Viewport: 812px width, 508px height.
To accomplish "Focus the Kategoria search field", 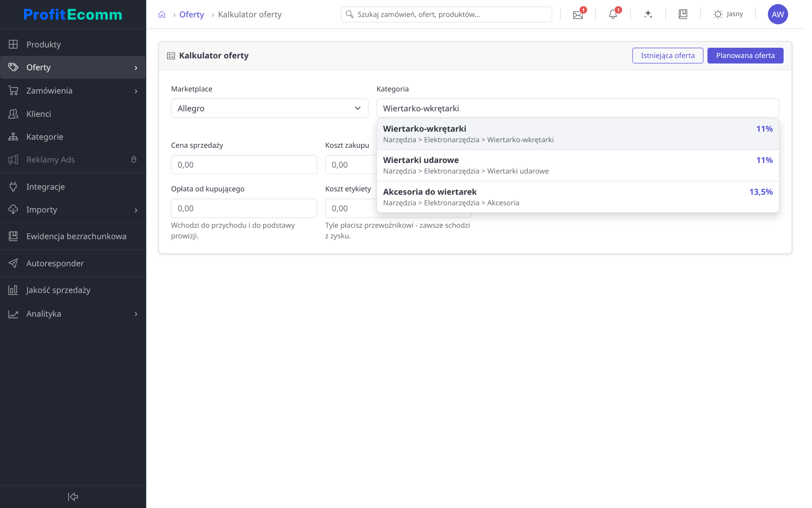I will 578,108.
